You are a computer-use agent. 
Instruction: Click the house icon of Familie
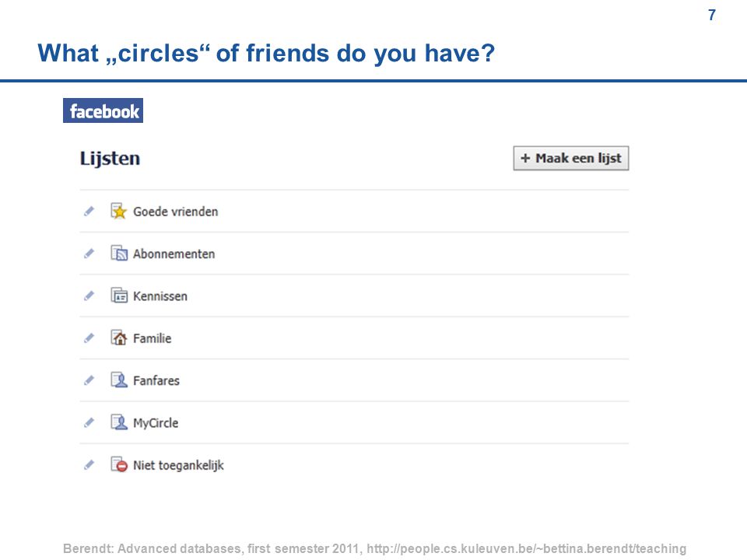coord(119,338)
